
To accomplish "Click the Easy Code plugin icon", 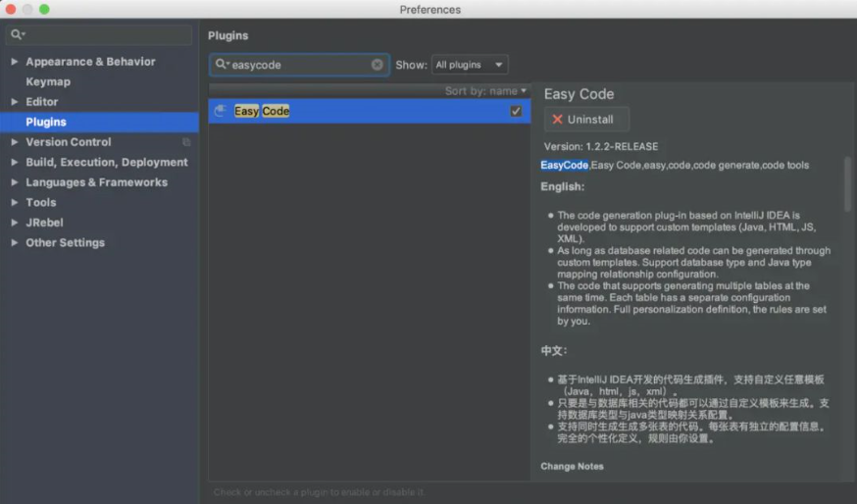I will (220, 111).
